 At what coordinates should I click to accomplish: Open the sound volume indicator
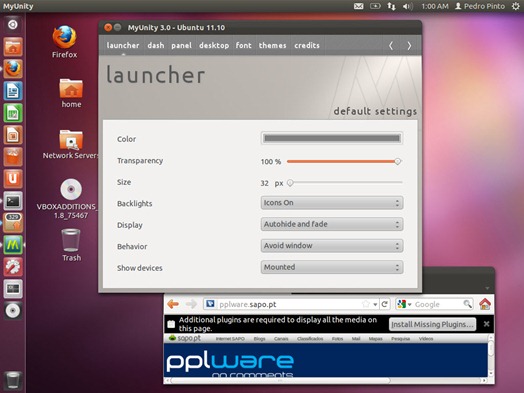pos(408,6)
